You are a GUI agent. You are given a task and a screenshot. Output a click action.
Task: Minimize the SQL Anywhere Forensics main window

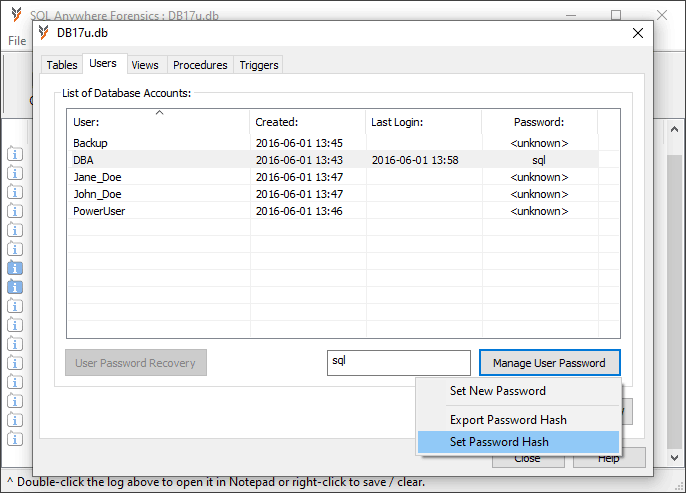pos(570,15)
